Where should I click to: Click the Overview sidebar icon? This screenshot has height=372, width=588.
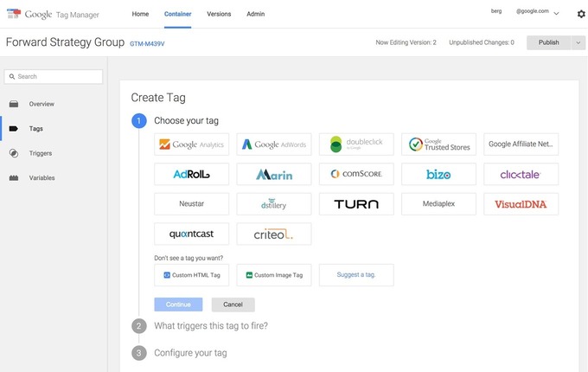point(14,104)
